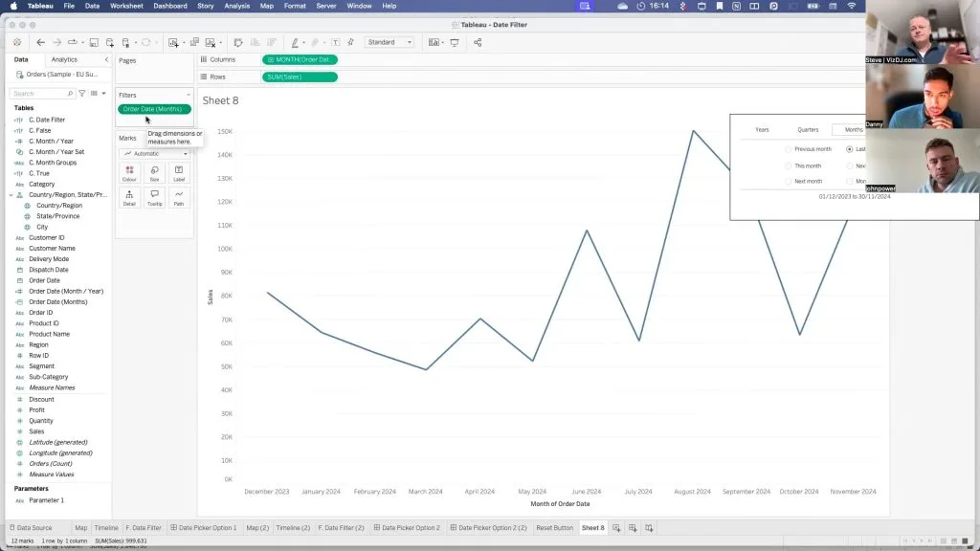Select the Next month radio button
Image resolution: width=980 pixels, height=551 pixels.
789,181
